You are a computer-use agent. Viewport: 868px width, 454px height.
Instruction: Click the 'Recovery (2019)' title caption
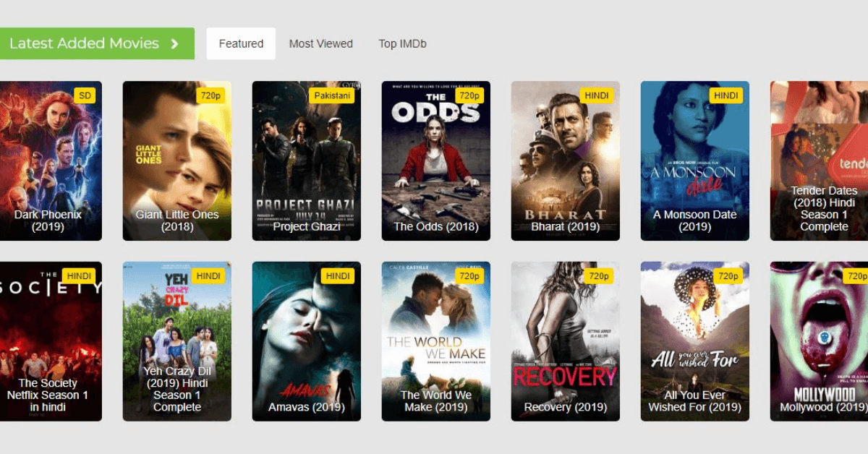(566, 407)
